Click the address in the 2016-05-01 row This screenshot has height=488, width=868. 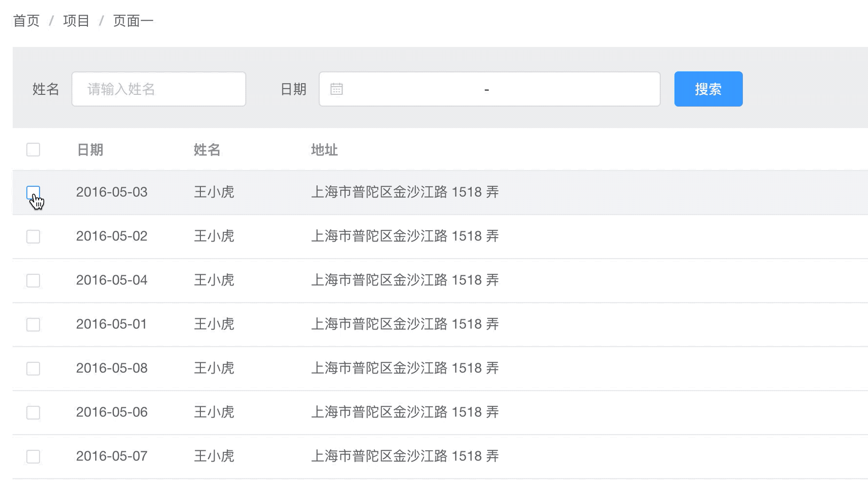[405, 324]
